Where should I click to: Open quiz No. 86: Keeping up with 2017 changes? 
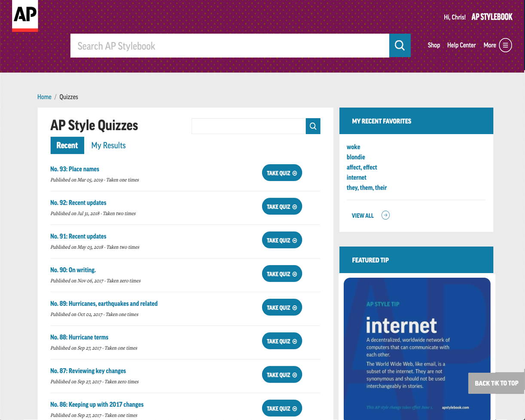click(97, 405)
